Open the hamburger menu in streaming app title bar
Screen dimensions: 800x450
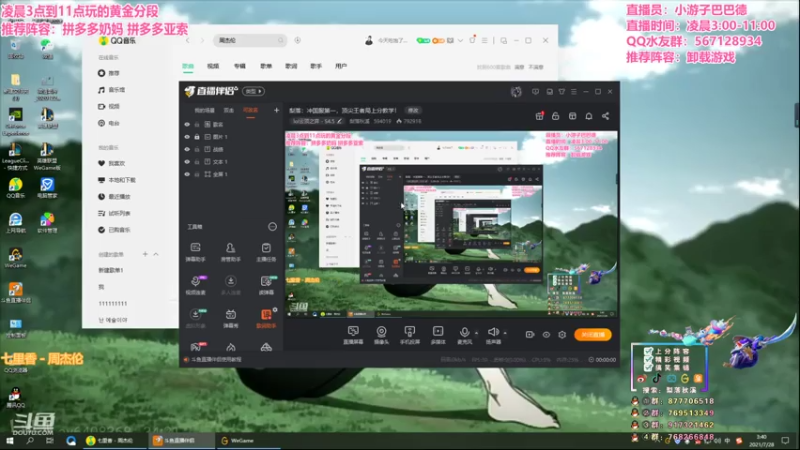pos(574,91)
